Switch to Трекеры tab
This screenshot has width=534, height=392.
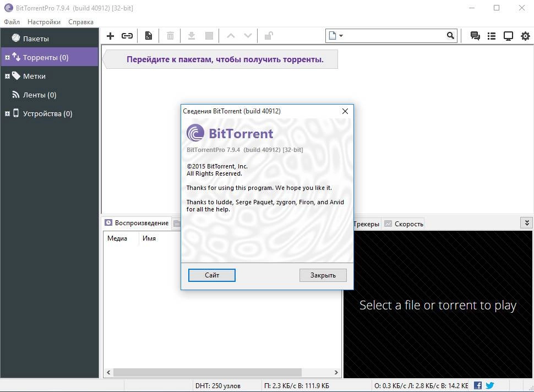(x=366, y=224)
